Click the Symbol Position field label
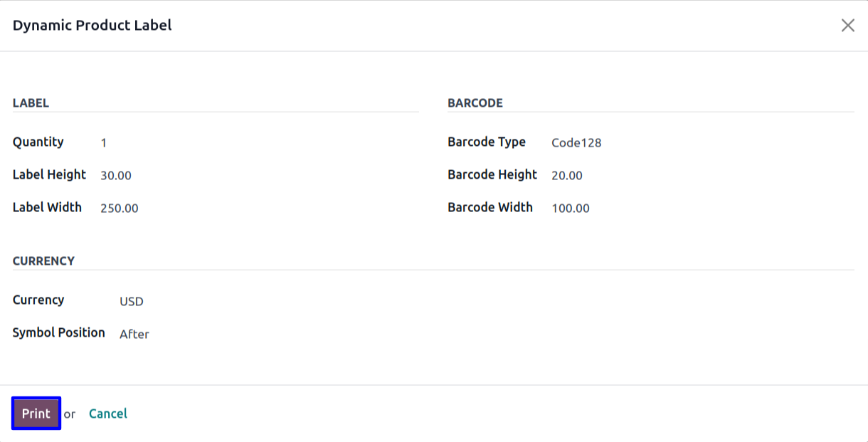The image size is (868, 442). (x=59, y=333)
